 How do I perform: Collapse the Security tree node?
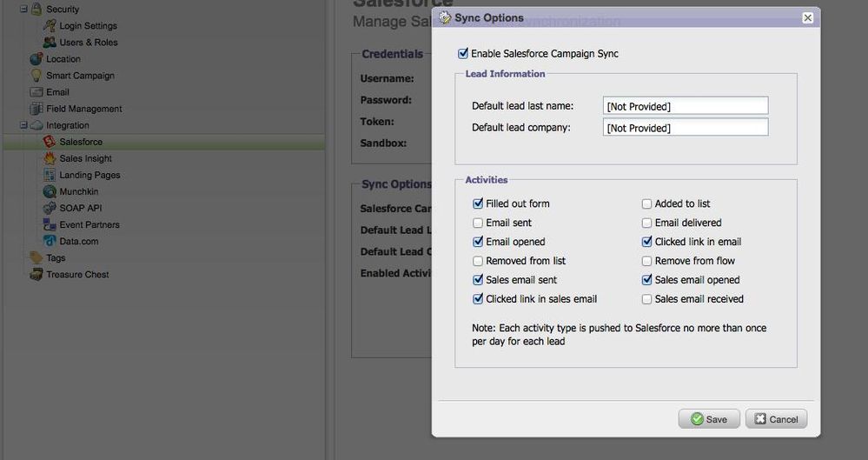23,9
